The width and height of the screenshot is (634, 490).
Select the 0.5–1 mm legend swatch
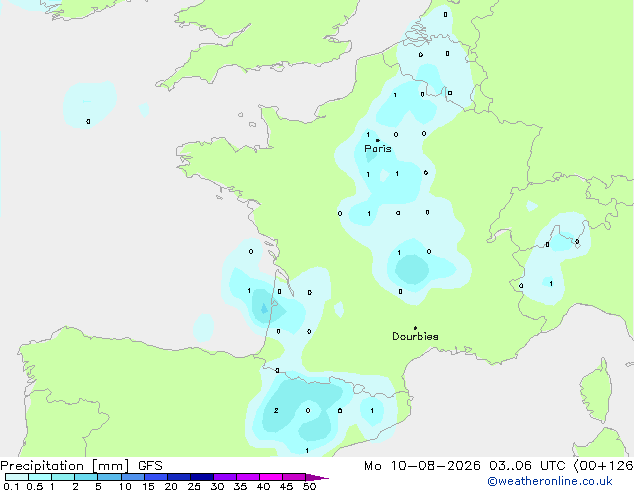(x=40, y=477)
